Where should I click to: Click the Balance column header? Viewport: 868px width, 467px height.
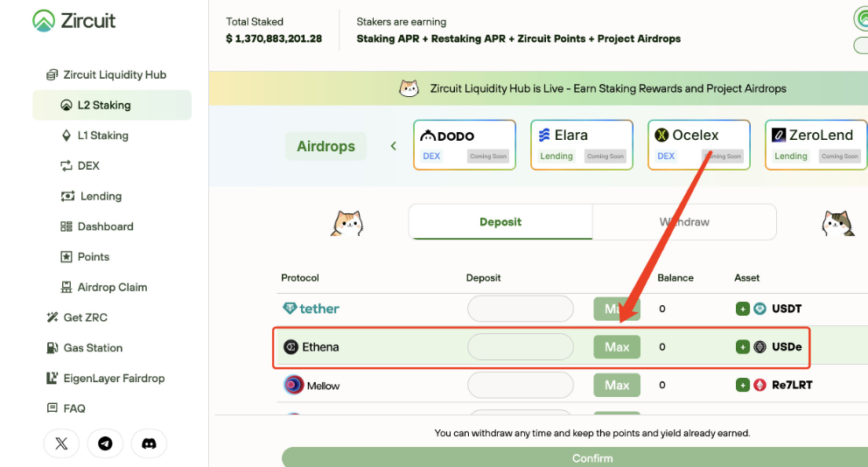(x=675, y=278)
